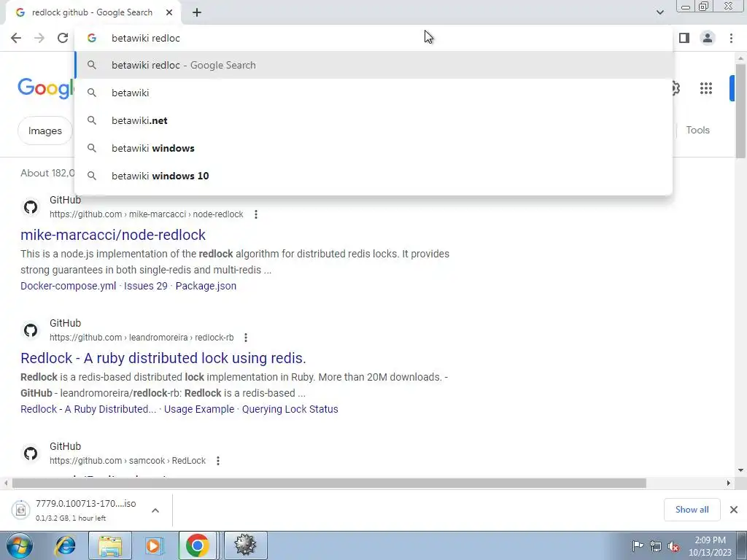Click the scroll-down arrow of vertical scrollbar
This screenshot has width=747, height=560.
tap(741, 470)
